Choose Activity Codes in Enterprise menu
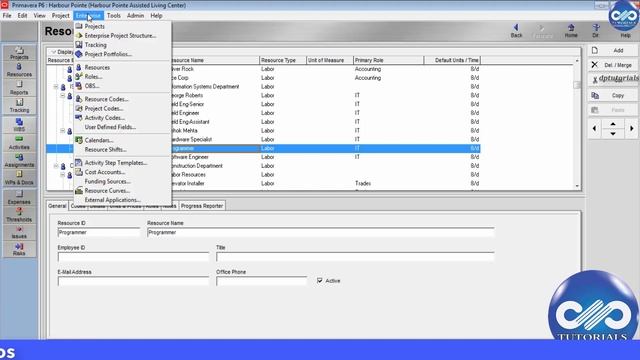The image size is (640, 360). [105, 118]
